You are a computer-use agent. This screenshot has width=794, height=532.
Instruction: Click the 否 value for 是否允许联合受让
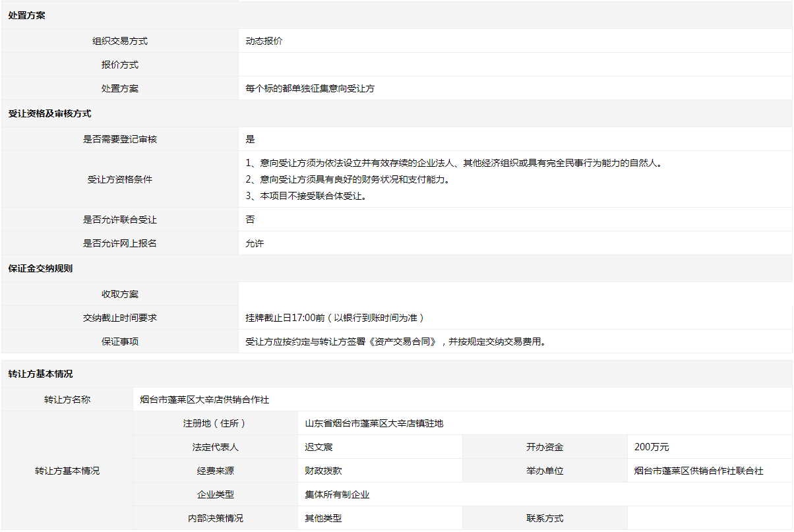click(250, 220)
